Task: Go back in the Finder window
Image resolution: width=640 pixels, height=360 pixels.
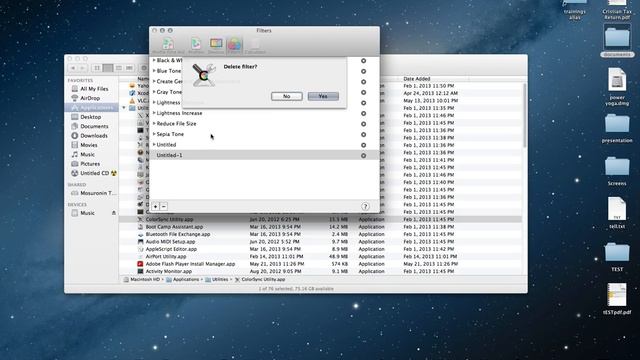Action: click(x=73, y=68)
